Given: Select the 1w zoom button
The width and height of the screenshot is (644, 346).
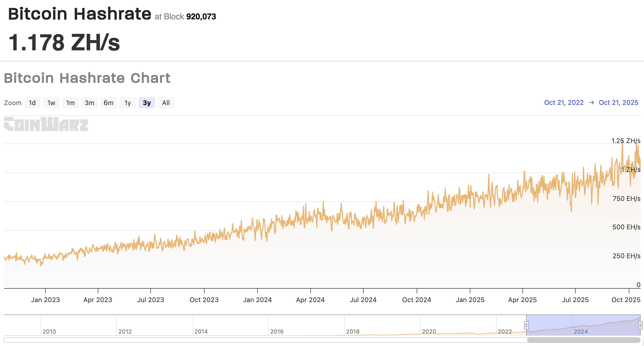Looking at the screenshot, I should point(51,103).
